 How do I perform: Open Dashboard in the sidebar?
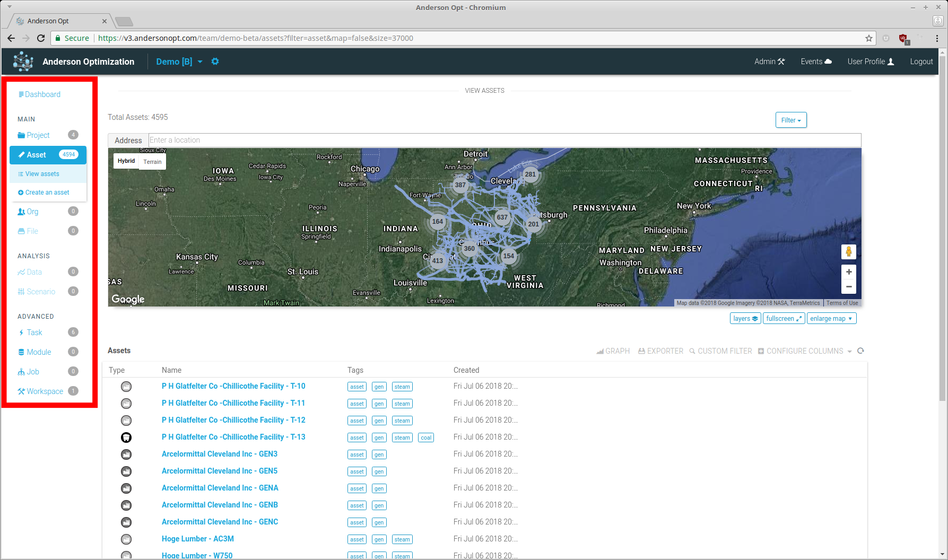[39, 94]
